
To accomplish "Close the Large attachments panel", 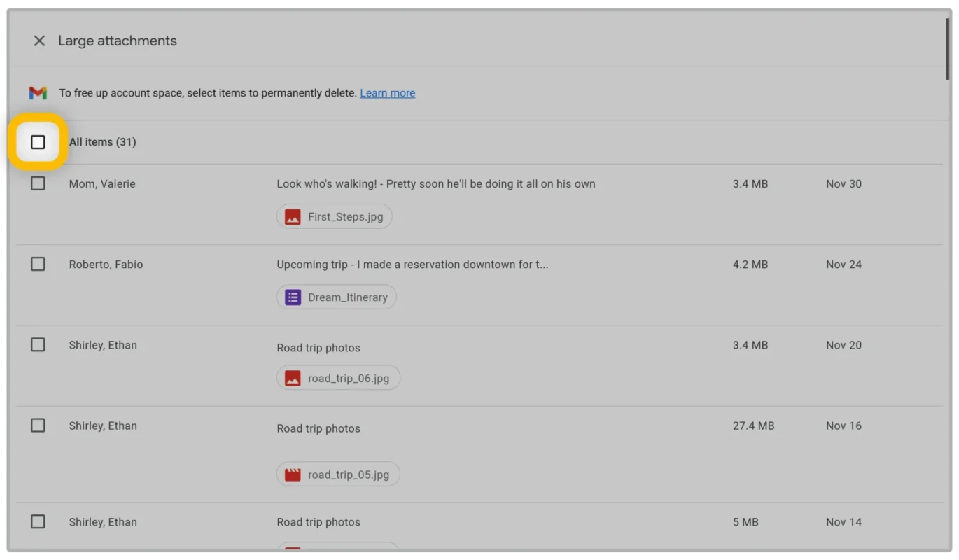I will [39, 41].
